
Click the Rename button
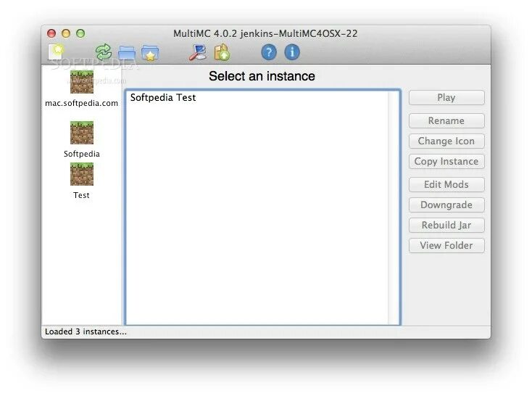(x=446, y=120)
